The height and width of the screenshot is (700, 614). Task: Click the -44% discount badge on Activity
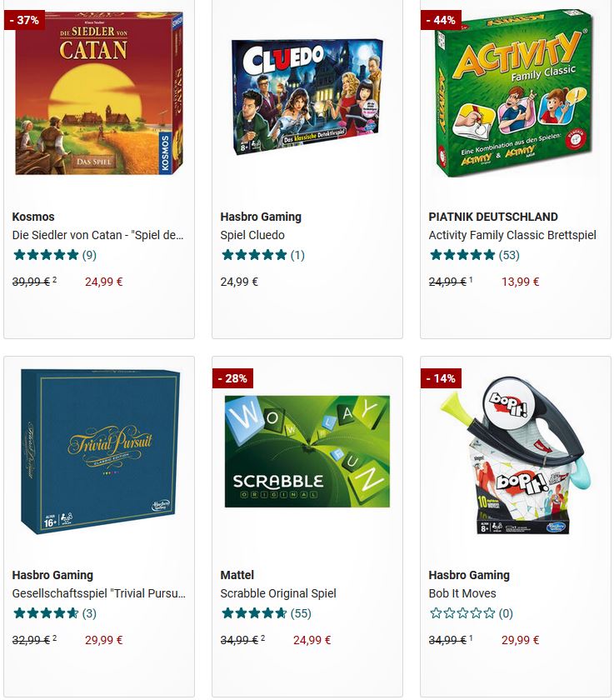pos(441,20)
